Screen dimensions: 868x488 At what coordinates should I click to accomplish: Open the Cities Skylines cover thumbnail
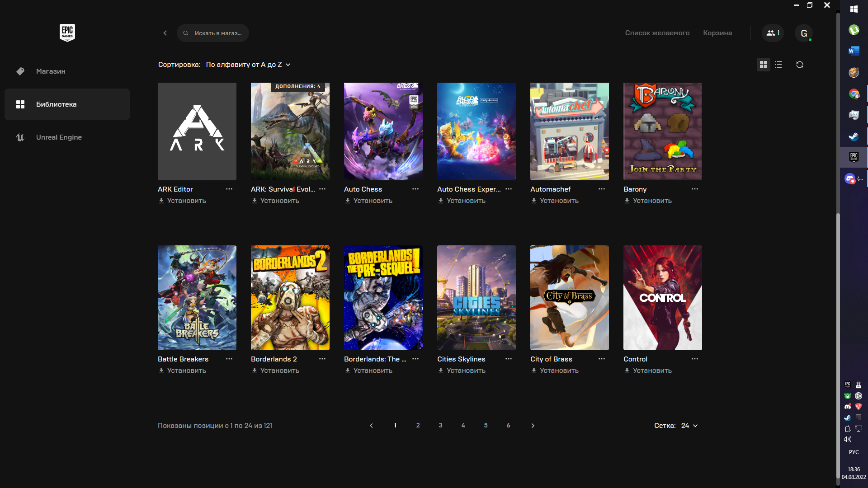click(x=476, y=298)
